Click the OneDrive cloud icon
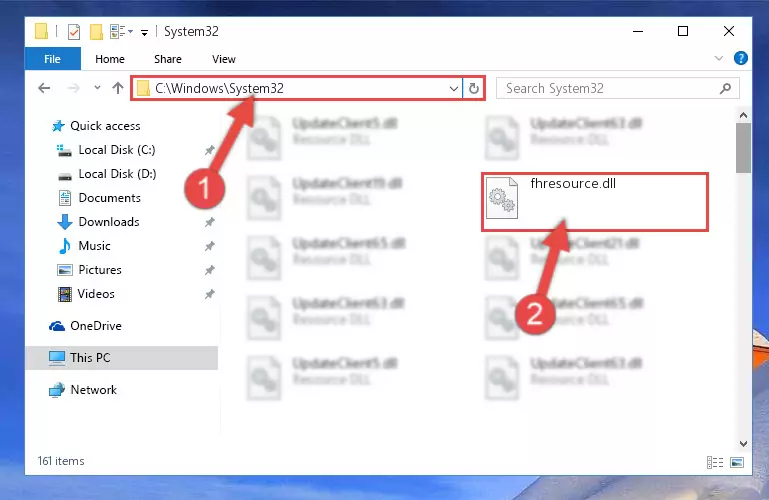The height and width of the screenshot is (500, 769). 57,326
